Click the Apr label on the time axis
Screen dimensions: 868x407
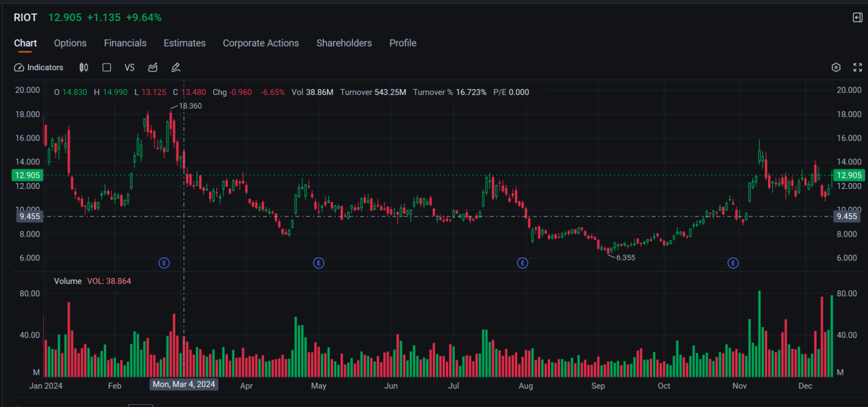(x=246, y=386)
